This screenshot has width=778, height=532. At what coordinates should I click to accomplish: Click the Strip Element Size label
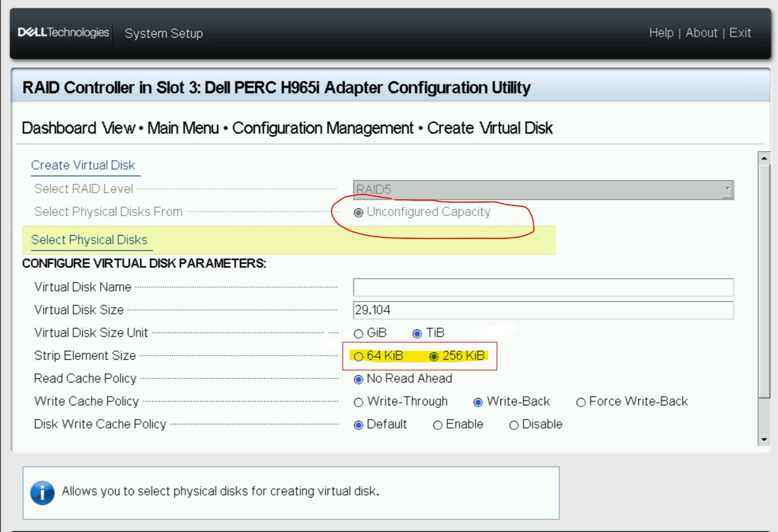click(x=85, y=356)
